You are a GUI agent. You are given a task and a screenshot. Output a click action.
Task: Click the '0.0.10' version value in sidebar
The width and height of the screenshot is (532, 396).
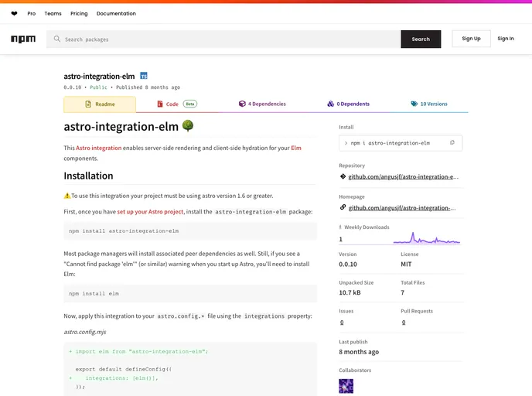click(x=348, y=265)
